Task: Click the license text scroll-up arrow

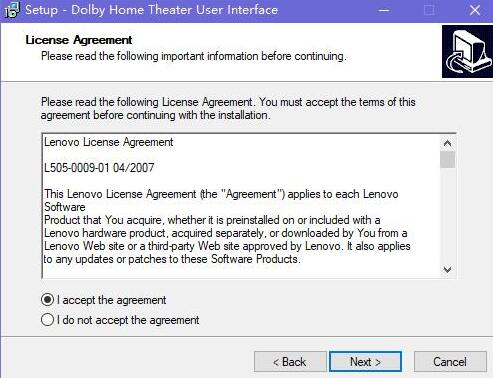Action: [447, 143]
